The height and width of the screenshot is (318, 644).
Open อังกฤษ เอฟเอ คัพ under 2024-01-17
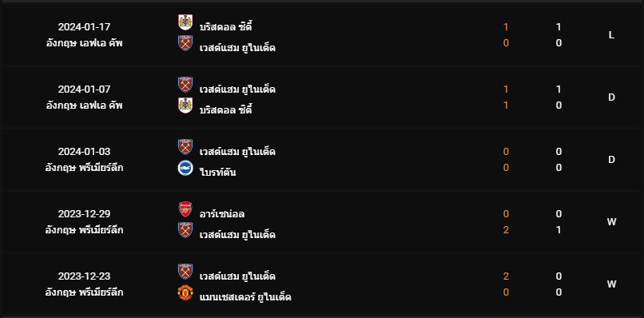(x=84, y=43)
